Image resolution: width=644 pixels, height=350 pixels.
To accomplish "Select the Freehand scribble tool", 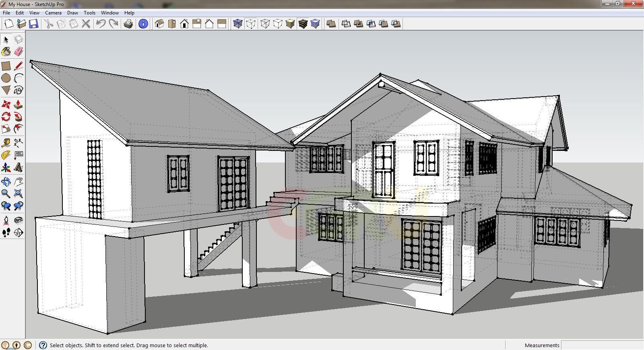I will tap(18, 90).
